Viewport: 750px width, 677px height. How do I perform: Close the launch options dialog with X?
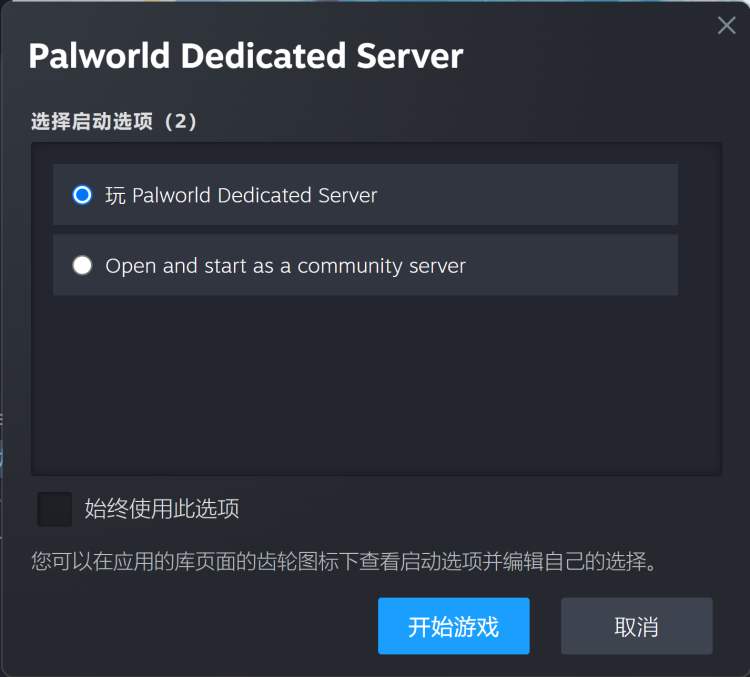[726, 25]
